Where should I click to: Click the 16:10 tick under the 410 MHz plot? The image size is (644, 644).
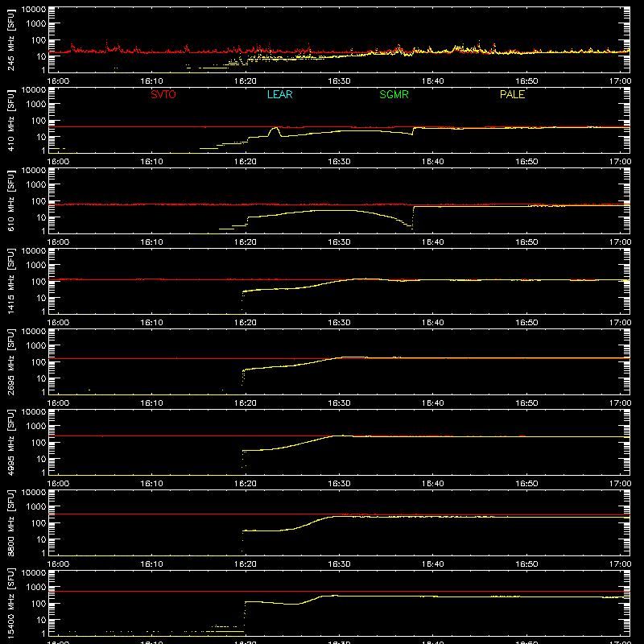coord(152,162)
